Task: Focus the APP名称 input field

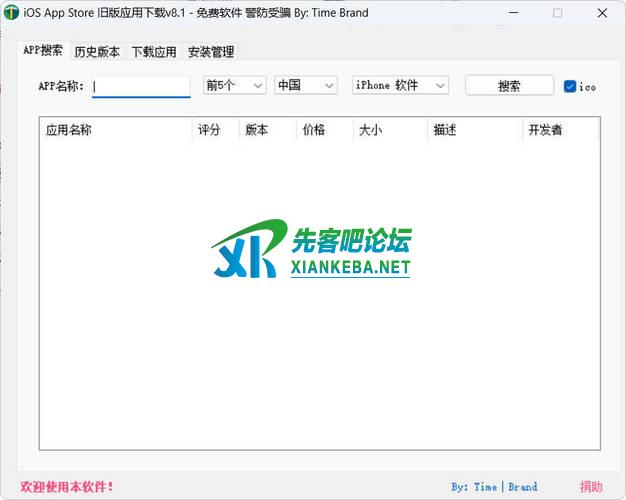Action: point(141,86)
